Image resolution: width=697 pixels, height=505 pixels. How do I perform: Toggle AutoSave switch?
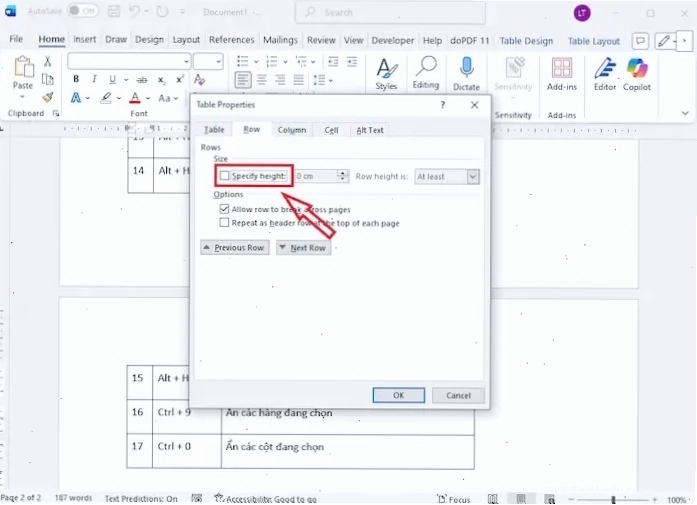click(x=83, y=11)
